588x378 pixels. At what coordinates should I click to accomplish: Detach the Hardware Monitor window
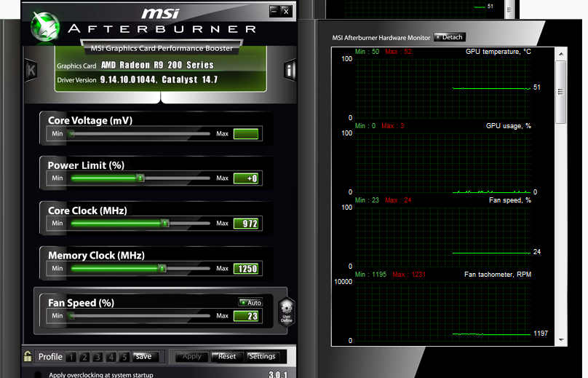pos(450,37)
